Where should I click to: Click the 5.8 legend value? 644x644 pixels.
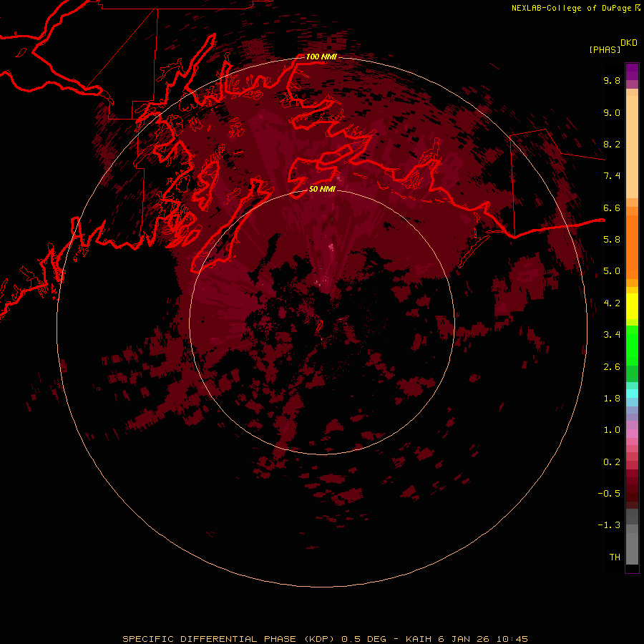[612, 239]
